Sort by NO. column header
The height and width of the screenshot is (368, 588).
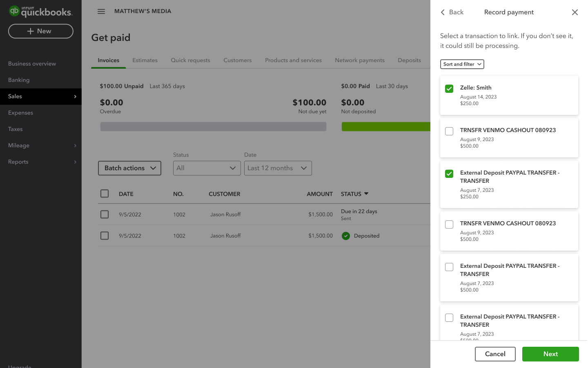click(x=178, y=194)
